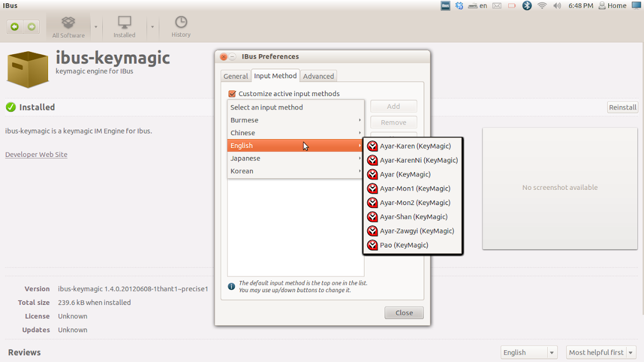The height and width of the screenshot is (362, 644).
Task: Open the Wi-Fi network indicator
Action: [x=542, y=6]
